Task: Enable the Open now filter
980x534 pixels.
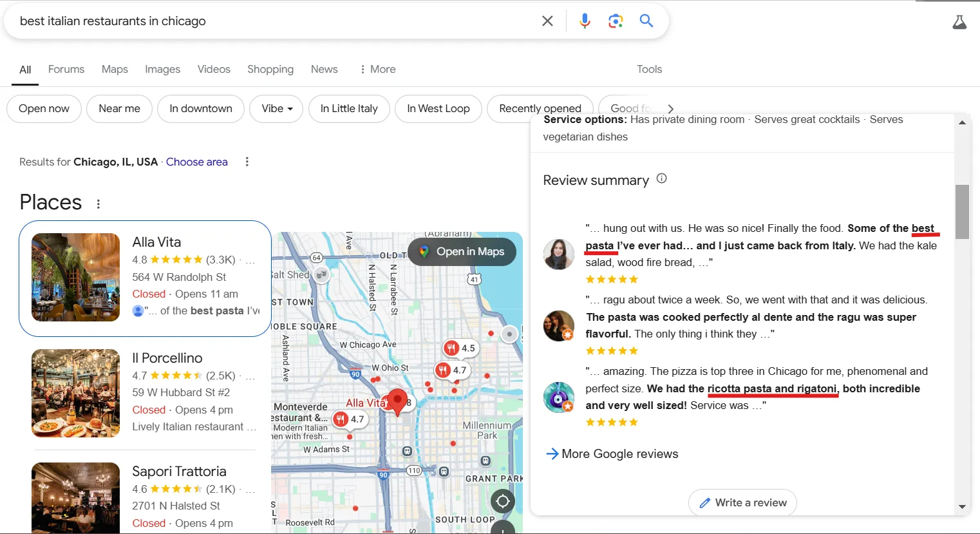Action: click(44, 108)
